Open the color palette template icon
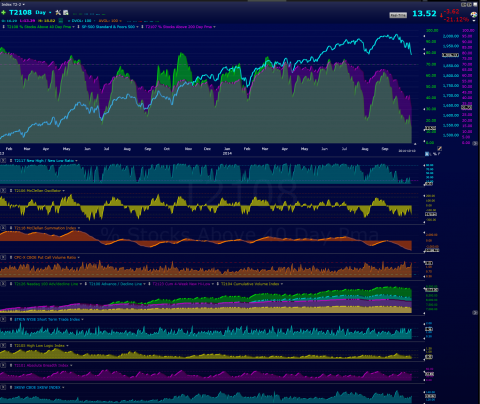The height and width of the screenshot is (404, 480). point(473,15)
